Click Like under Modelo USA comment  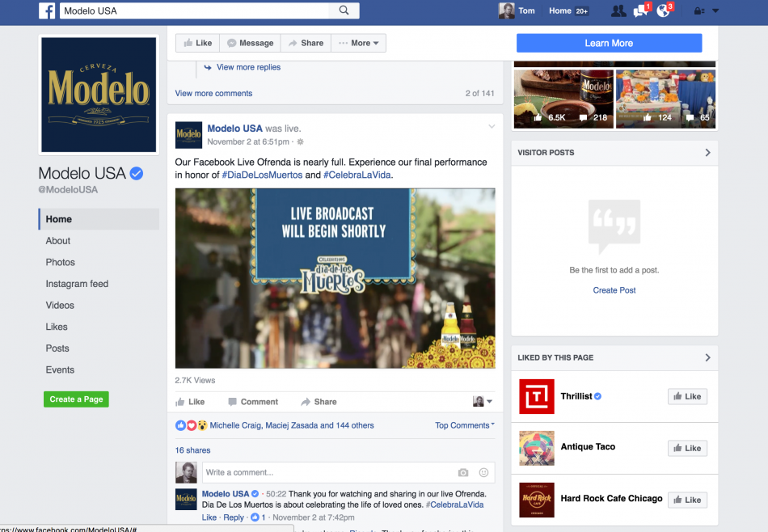(x=209, y=517)
